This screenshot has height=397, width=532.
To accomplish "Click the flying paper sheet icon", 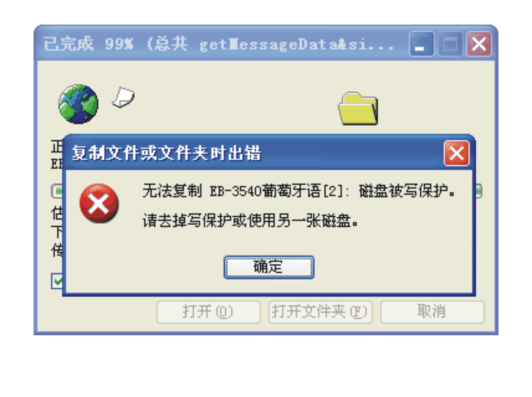I will point(123,97).
